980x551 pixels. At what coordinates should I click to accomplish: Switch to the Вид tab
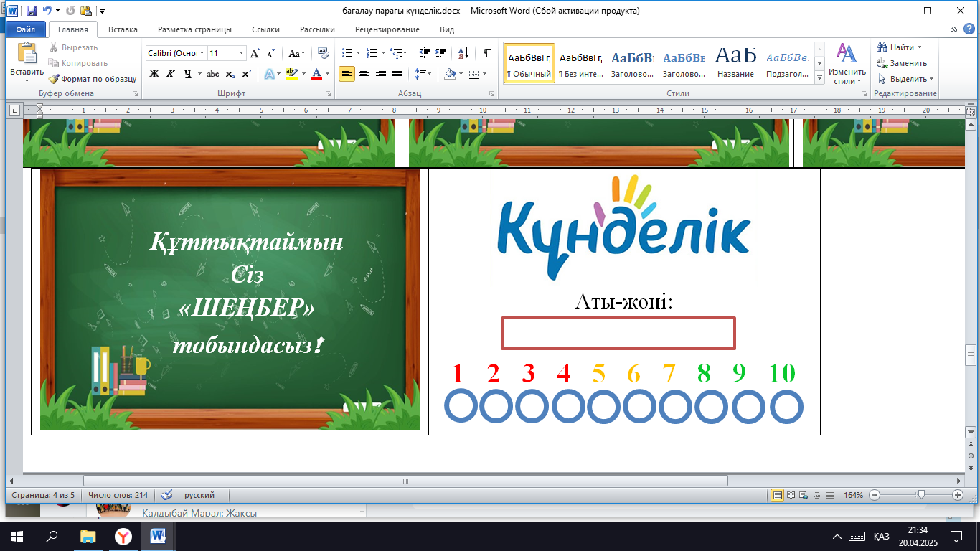tap(447, 29)
